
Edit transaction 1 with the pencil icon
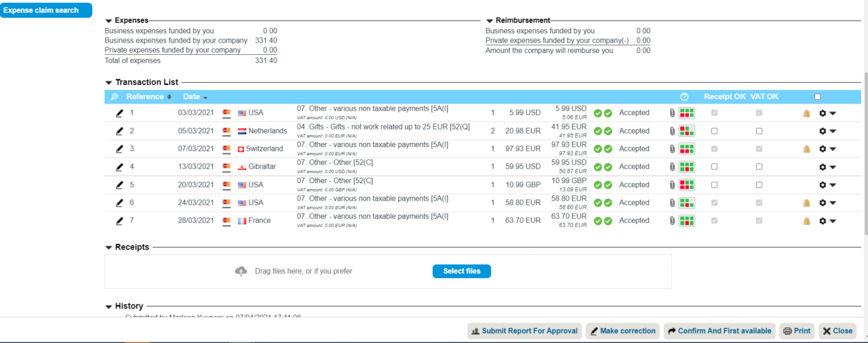coord(119,113)
